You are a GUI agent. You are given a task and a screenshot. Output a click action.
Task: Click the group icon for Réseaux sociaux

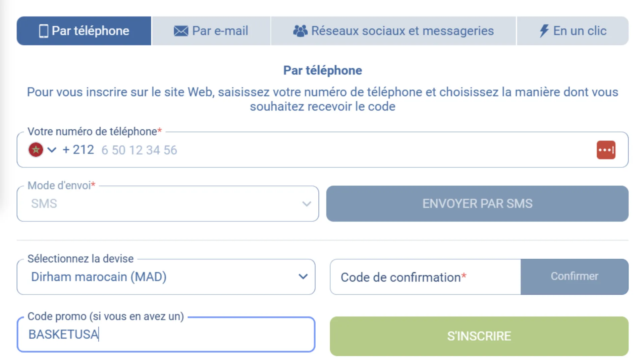300,31
